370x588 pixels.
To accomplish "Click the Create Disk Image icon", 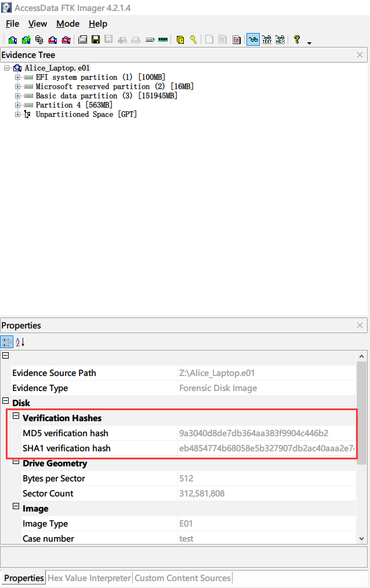I will pos(82,39).
